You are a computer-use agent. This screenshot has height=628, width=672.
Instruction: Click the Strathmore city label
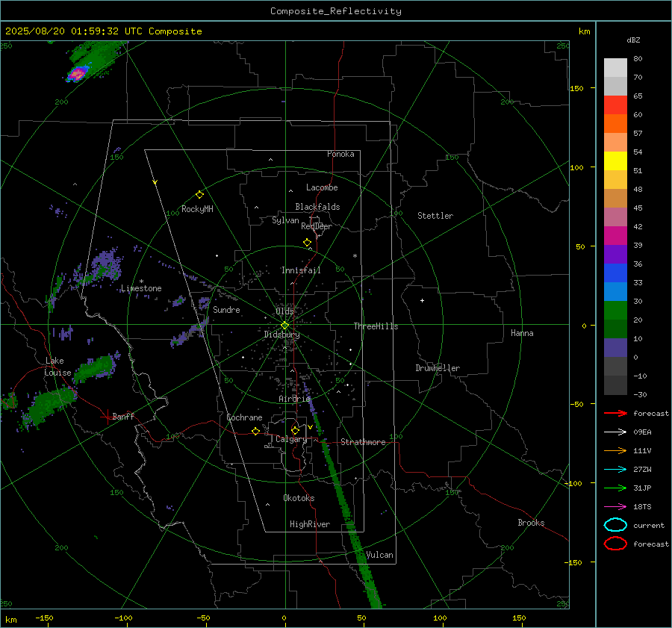point(363,442)
